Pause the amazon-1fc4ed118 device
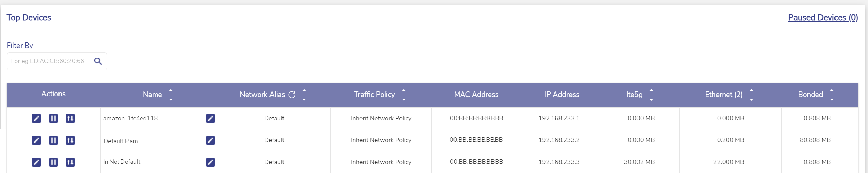Image resolution: width=868 pixels, height=173 pixels. [53, 118]
